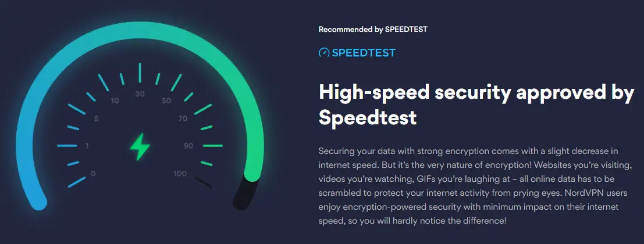644x244 pixels.
Task: Click the 90 mark on the speedometer
Action: (x=188, y=146)
